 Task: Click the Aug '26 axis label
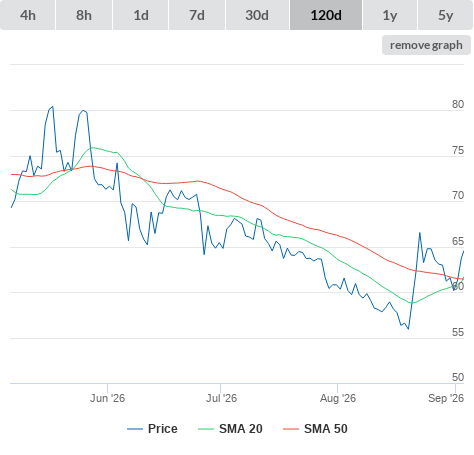338,398
